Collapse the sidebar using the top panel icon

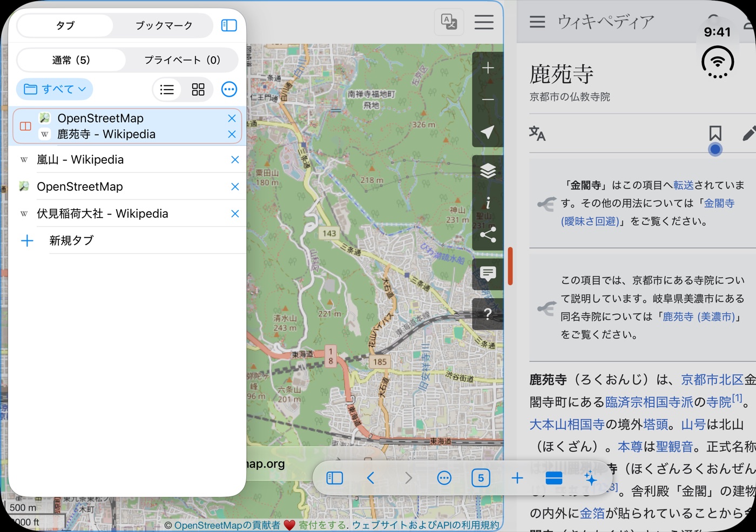pyautogui.click(x=229, y=25)
